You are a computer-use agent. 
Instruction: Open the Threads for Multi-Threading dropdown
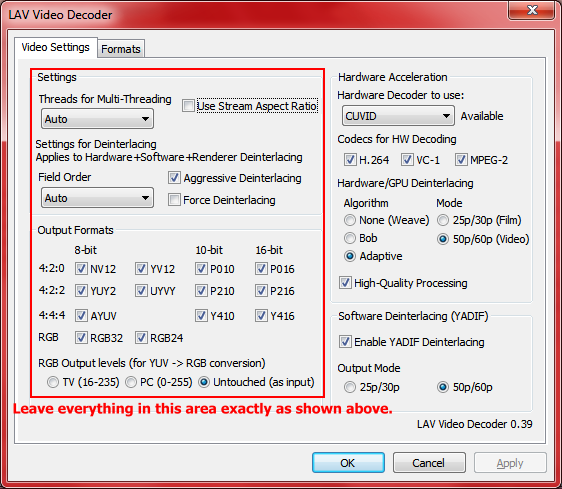point(97,119)
